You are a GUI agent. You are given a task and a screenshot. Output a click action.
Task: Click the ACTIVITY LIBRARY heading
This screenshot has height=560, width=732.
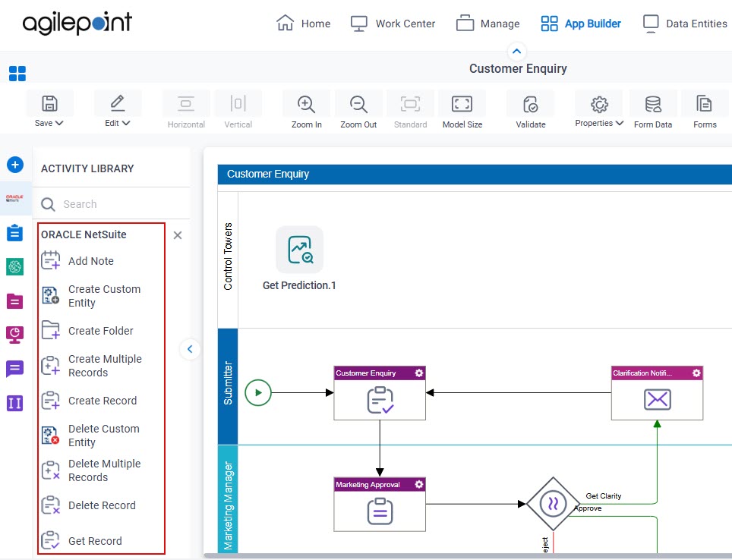(87, 168)
